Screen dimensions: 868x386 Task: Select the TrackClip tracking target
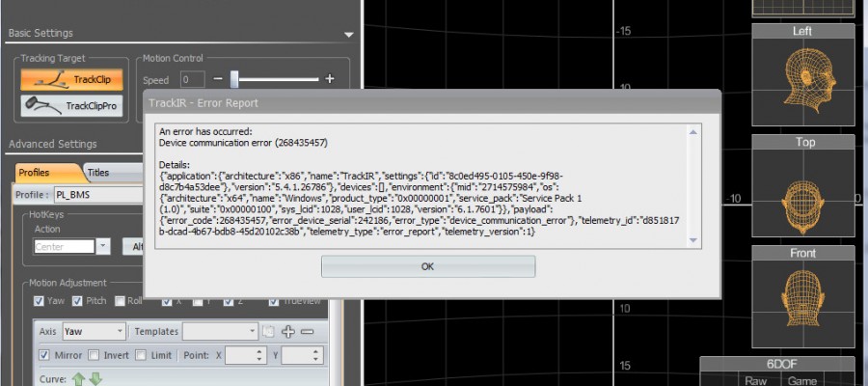(x=72, y=80)
